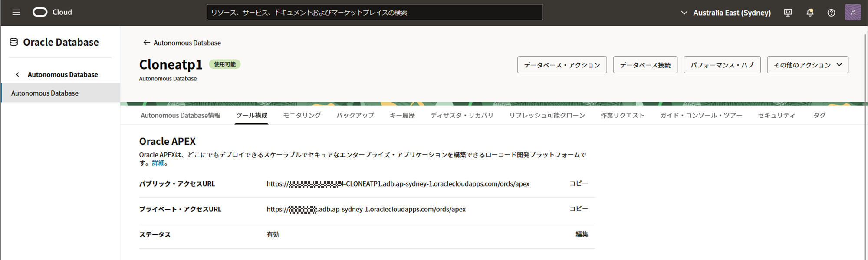Focus the resource search field
The width and height of the screenshot is (868, 260).
coord(375,12)
